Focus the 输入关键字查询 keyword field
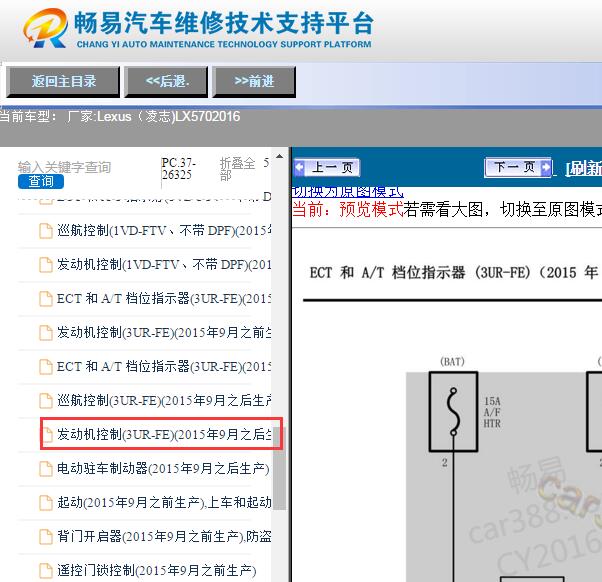 (x=64, y=167)
